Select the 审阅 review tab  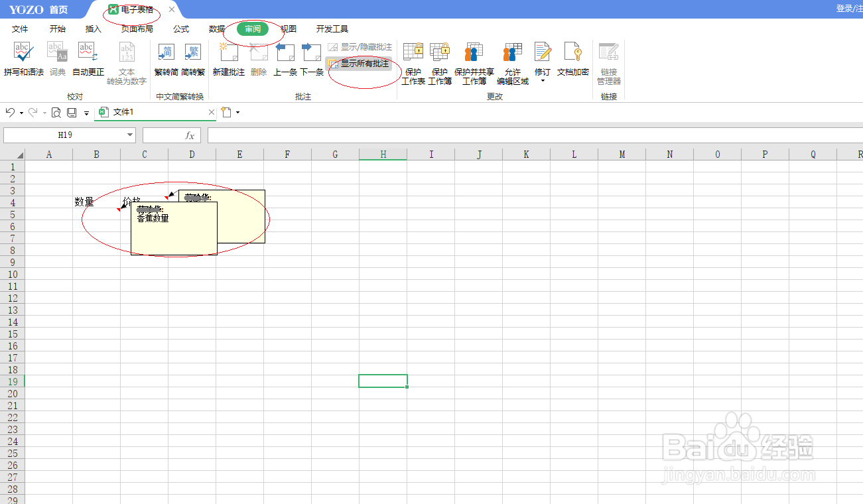(253, 29)
